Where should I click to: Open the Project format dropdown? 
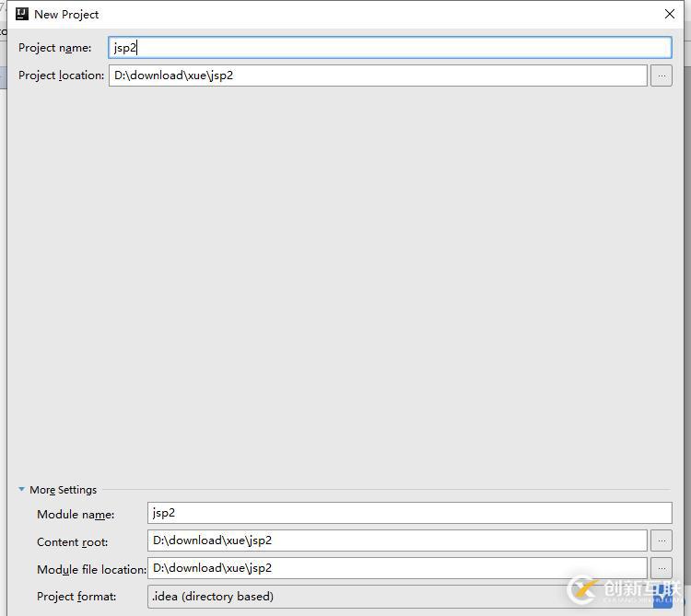pyautogui.click(x=409, y=597)
